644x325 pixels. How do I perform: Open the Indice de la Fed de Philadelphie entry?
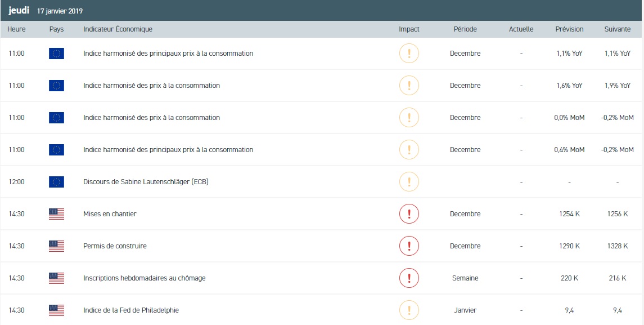(130, 310)
